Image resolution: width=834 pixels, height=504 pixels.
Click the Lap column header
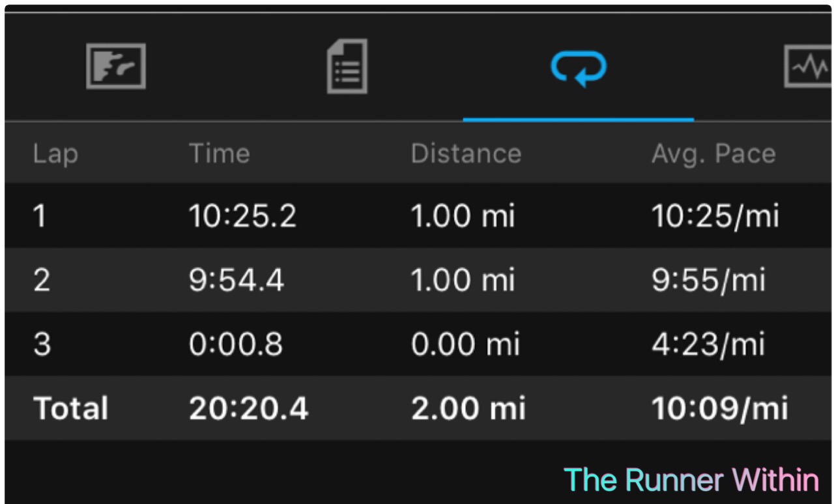(x=55, y=154)
